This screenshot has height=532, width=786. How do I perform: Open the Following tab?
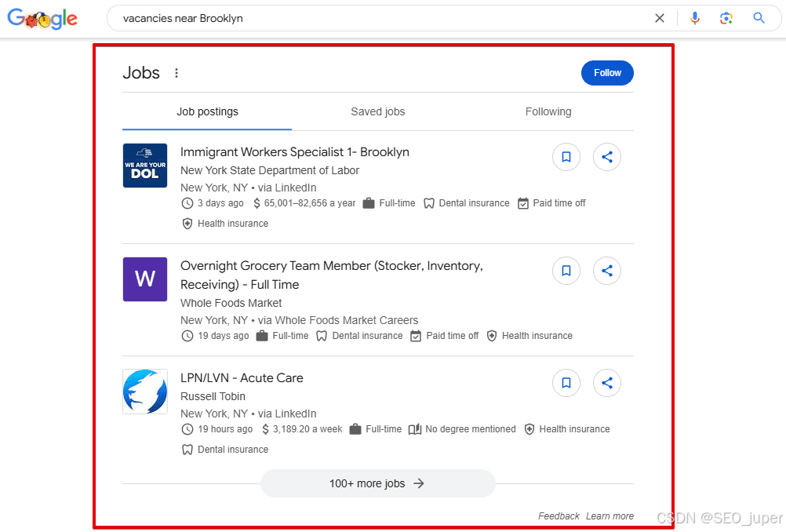(548, 112)
